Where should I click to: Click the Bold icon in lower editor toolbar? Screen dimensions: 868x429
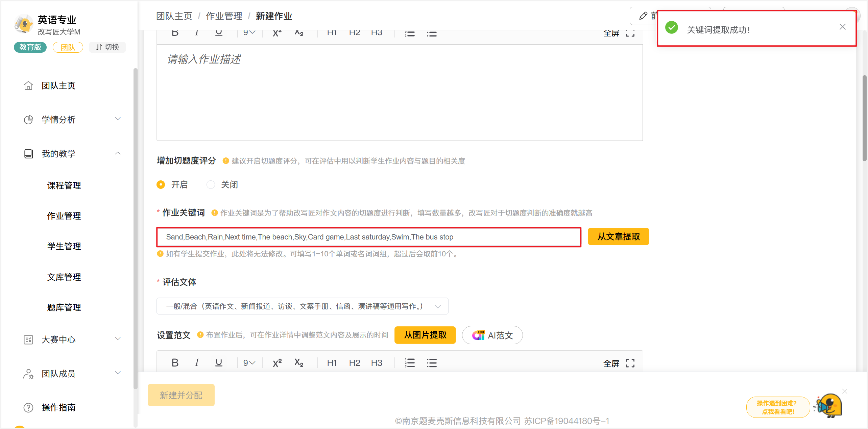[x=175, y=363]
